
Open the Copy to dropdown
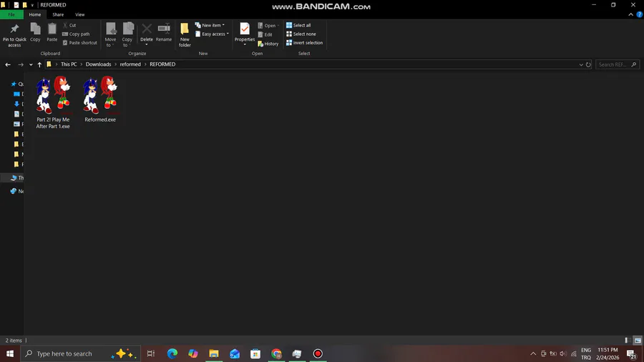(127, 35)
